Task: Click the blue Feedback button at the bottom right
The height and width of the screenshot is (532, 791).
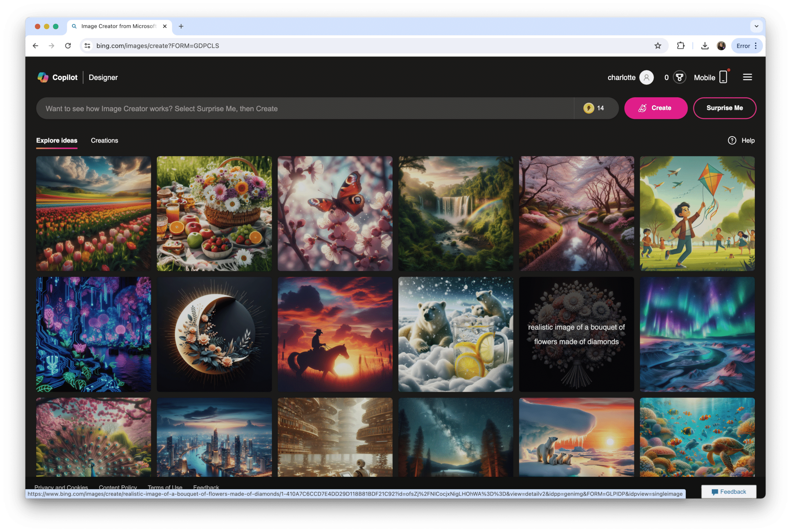Action: (x=729, y=492)
